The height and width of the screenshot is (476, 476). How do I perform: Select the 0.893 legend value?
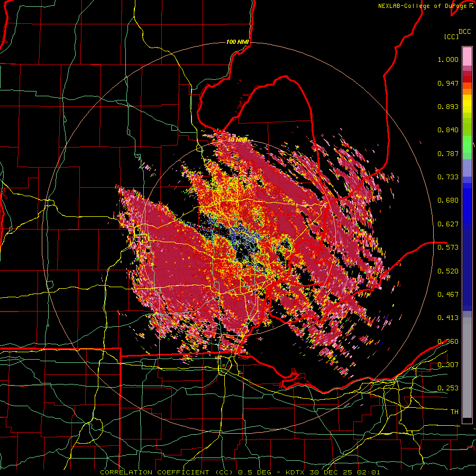448,106
